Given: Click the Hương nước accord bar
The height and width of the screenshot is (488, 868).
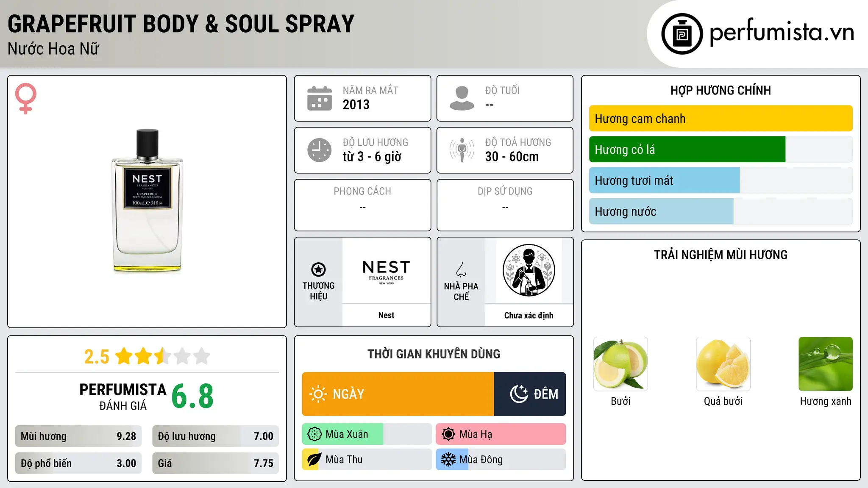Looking at the screenshot, I should [x=721, y=211].
